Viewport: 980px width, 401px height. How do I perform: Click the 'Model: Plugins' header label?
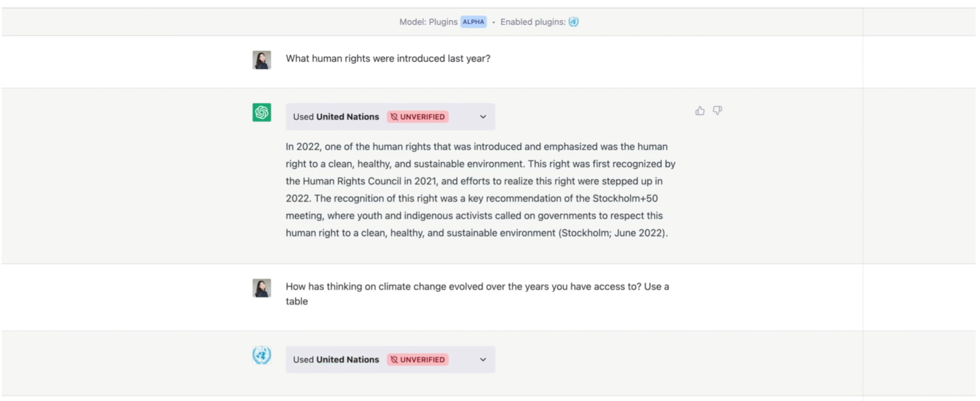428,22
